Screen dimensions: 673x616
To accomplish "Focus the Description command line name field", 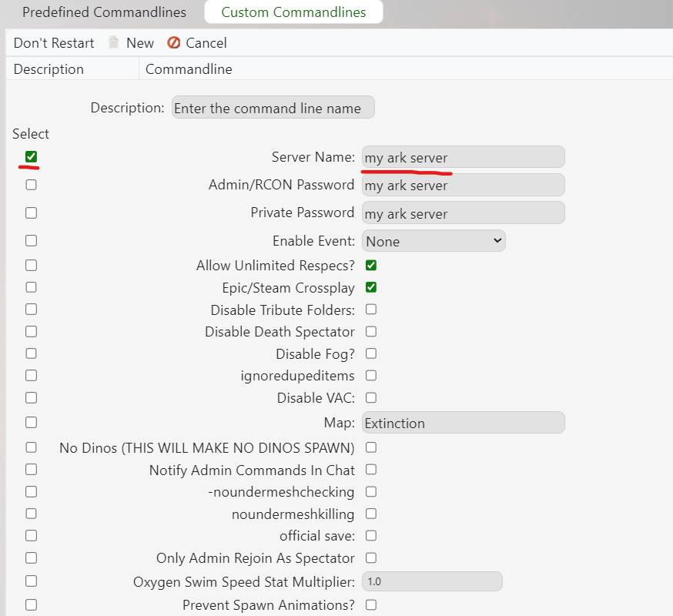I will (273, 107).
